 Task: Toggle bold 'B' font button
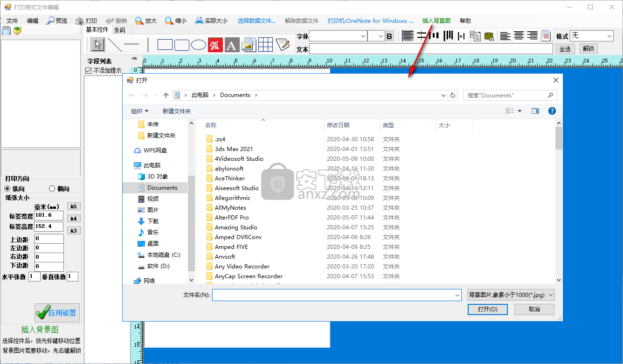click(389, 36)
